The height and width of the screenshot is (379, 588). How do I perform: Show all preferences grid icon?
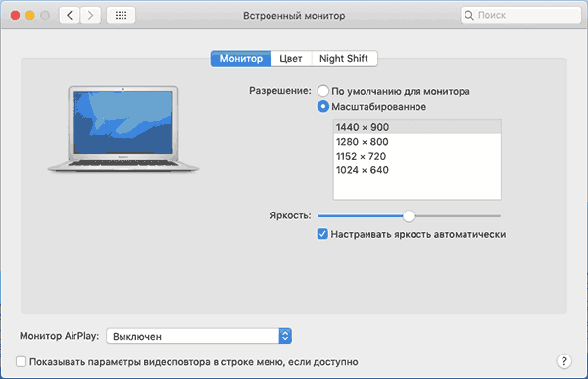[121, 16]
